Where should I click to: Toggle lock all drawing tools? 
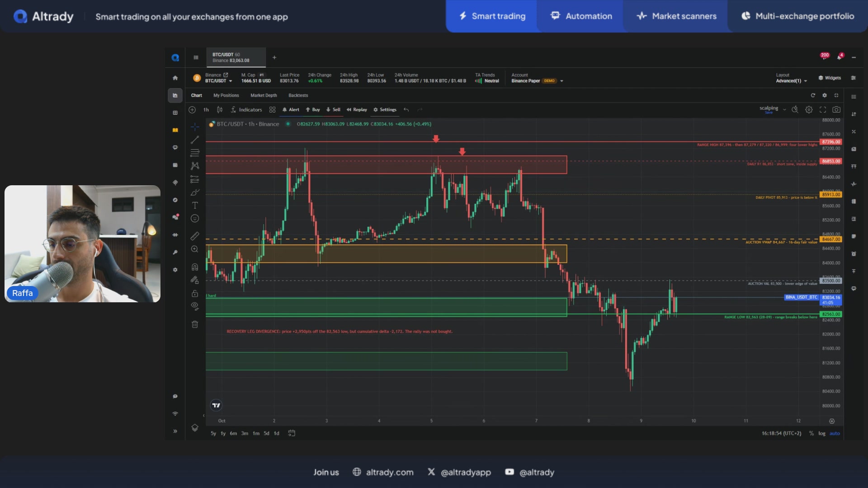click(195, 293)
